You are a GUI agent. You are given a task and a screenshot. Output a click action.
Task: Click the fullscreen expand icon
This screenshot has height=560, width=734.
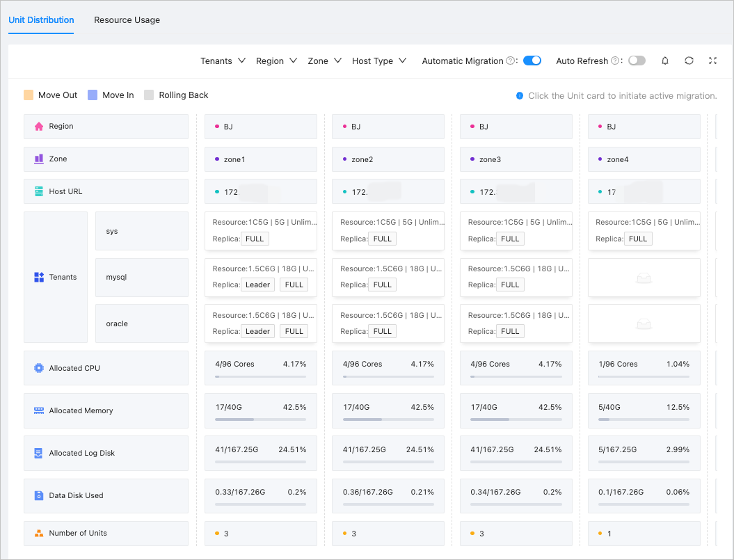[x=712, y=61]
